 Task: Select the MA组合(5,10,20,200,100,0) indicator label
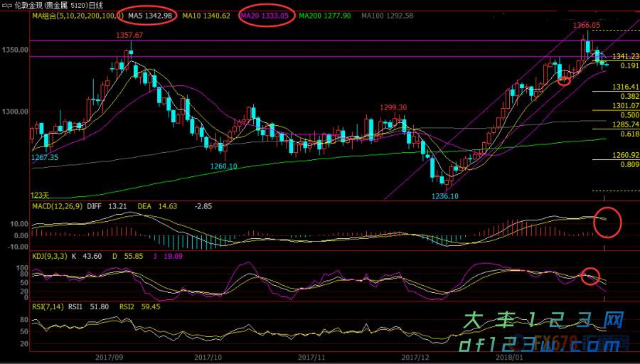point(78,16)
